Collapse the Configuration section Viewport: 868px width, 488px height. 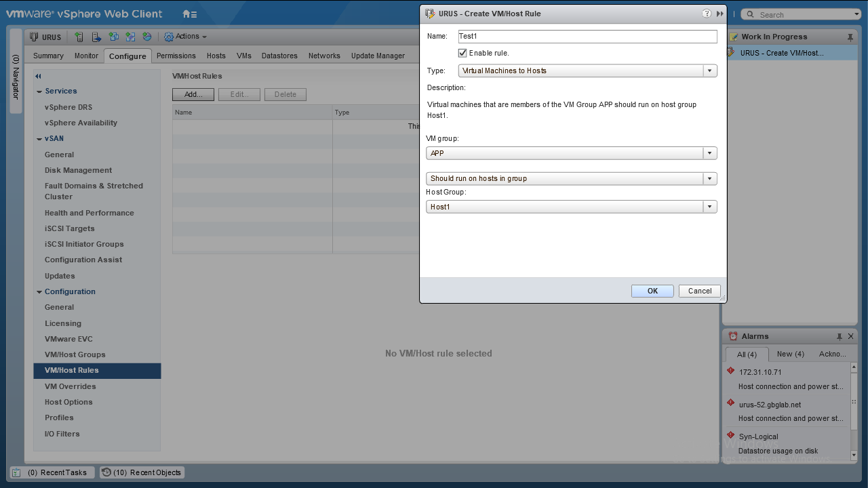coord(39,292)
